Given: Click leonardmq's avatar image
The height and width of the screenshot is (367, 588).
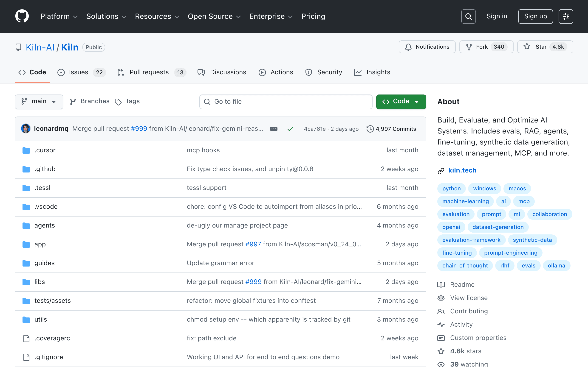Looking at the screenshot, I should [26, 129].
